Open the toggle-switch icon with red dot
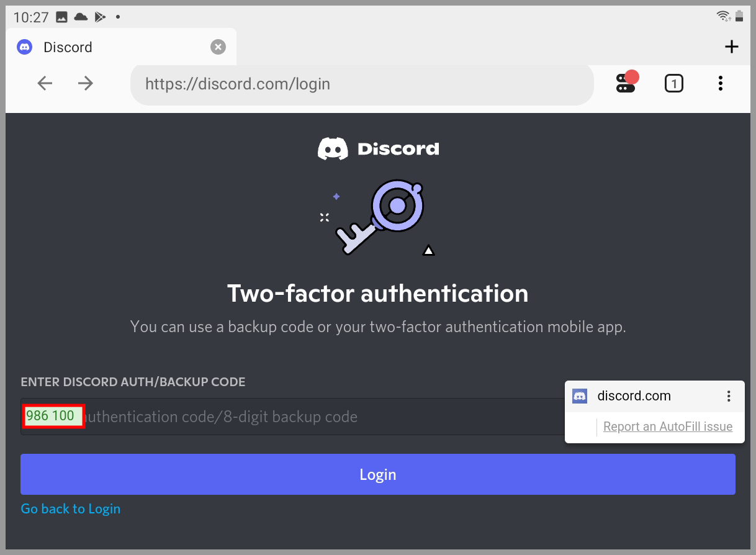756x555 pixels. (x=626, y=82)
